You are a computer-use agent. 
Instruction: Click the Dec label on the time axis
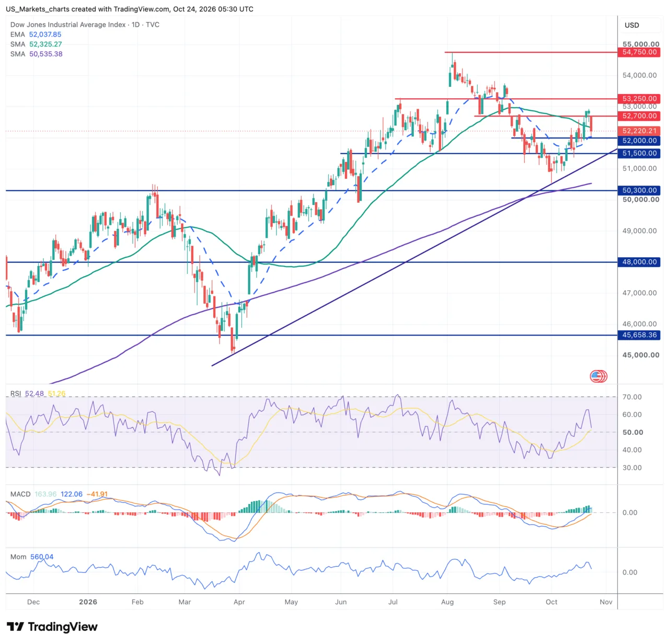pyautogui.click(x=33, y=602)
